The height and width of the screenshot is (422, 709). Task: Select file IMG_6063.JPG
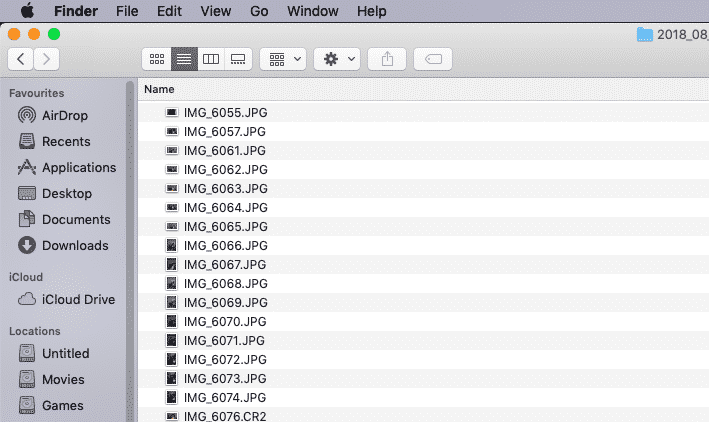tap(225, 188)
